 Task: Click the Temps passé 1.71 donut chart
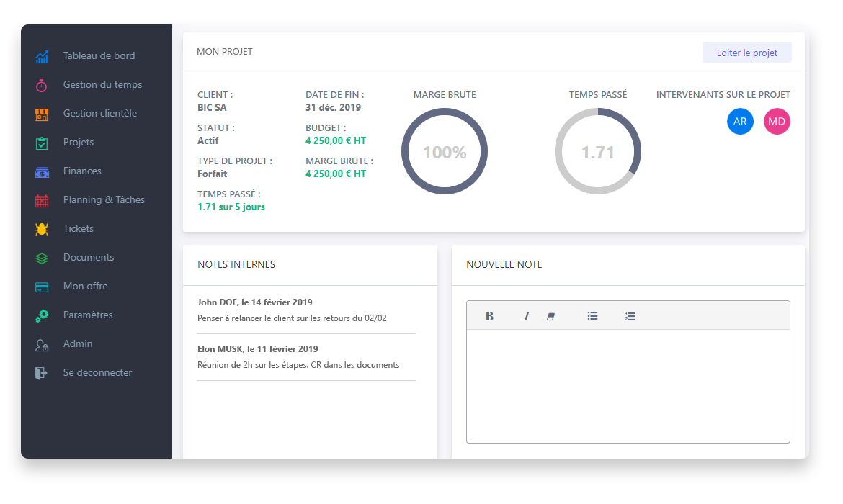coord(598,151)
